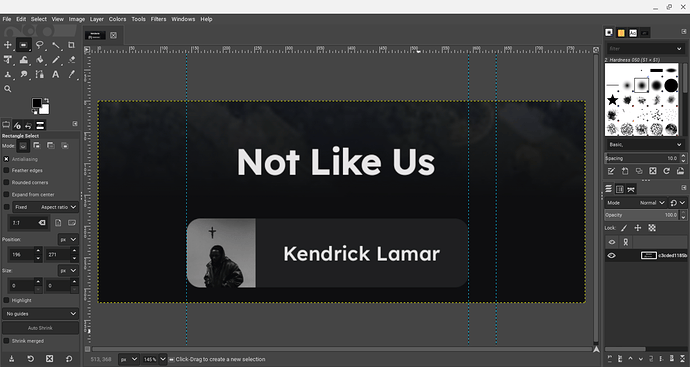Select the Clone stamp tool
690x367 pixels.
(7, 74)
